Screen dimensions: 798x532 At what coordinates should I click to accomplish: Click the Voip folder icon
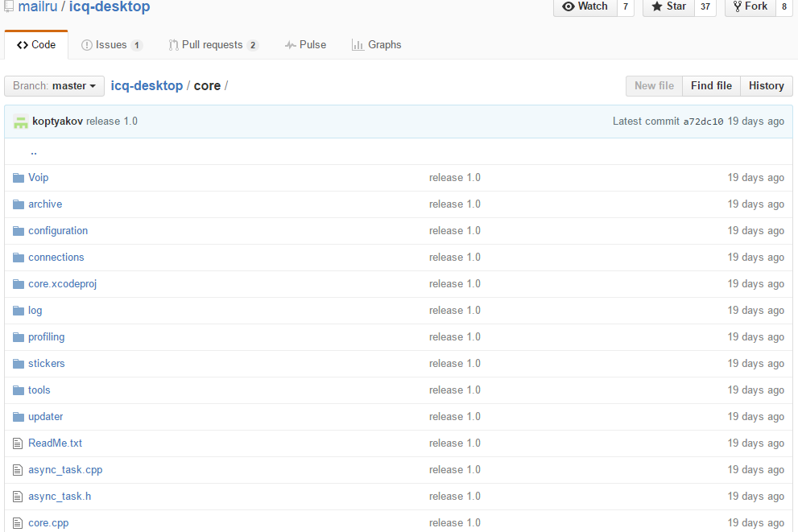click(19, 178)
